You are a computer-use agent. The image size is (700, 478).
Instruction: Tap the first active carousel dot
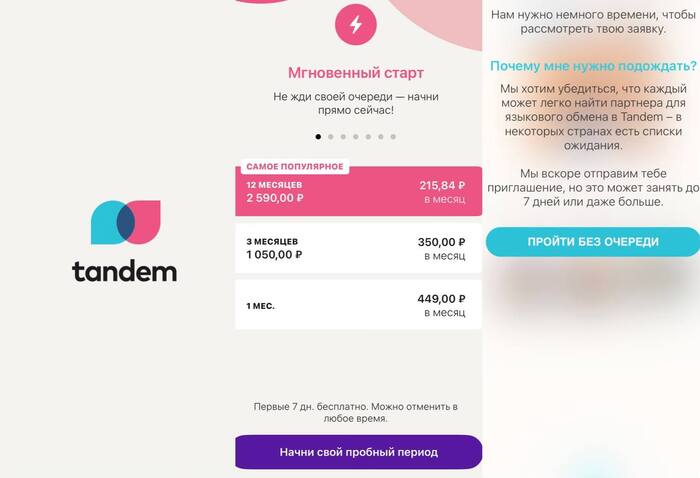click(318, 136)
